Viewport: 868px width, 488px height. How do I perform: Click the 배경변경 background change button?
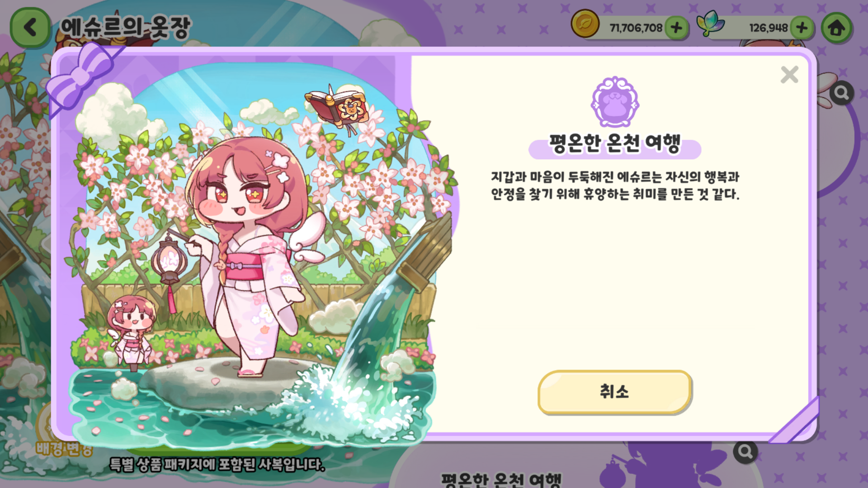64,448
